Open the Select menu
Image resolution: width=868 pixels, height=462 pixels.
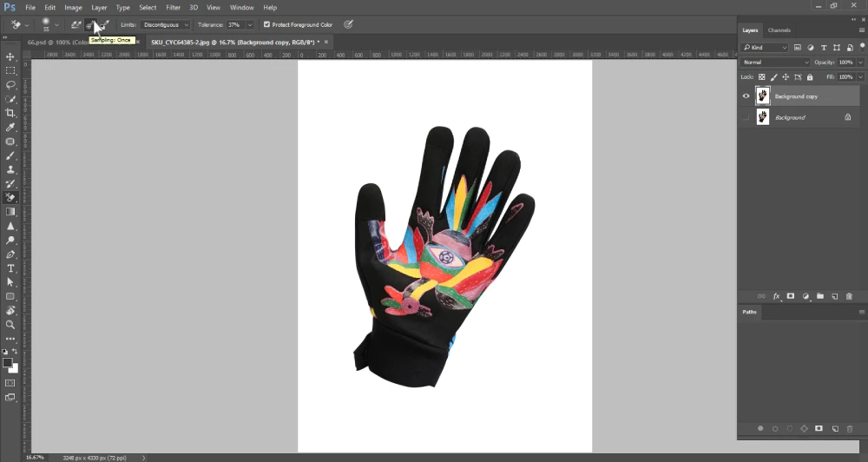(x=148, y=7)
